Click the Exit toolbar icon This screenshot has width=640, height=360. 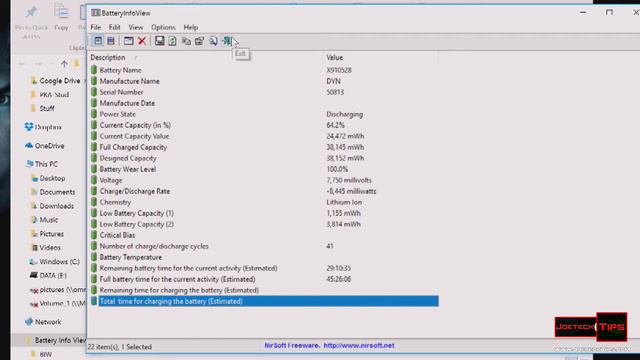pos(227,40)
